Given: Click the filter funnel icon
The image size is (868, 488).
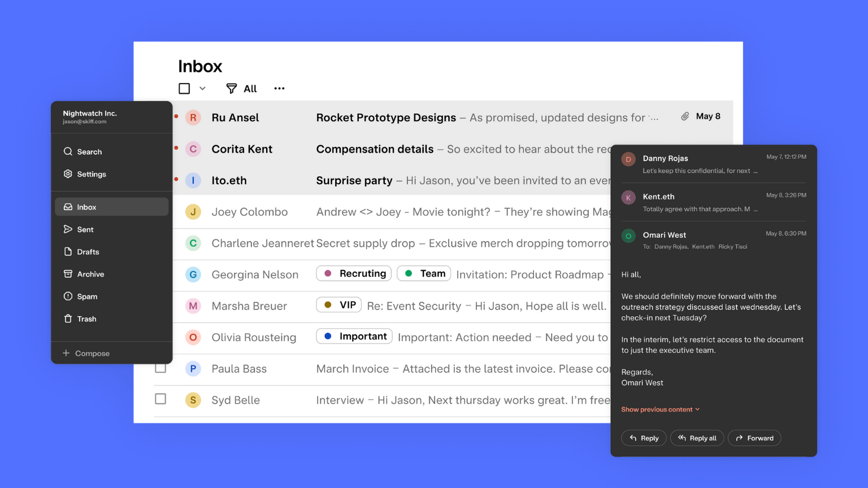Looking at the screenshot, I should 231,89.
